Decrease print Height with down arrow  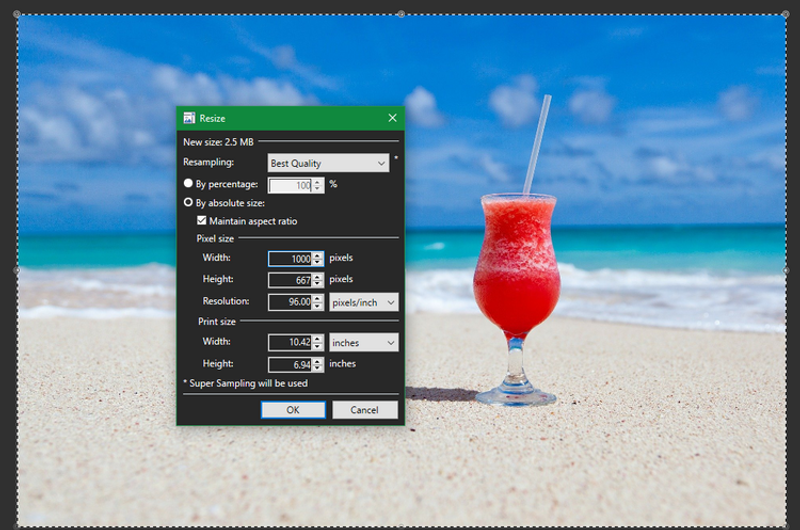(x=318, y=369)
